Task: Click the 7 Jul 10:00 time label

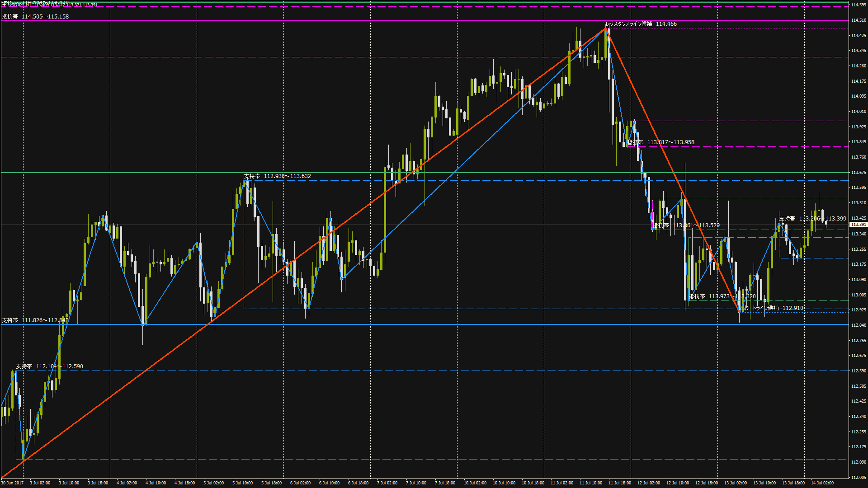Action: [416, 483]
